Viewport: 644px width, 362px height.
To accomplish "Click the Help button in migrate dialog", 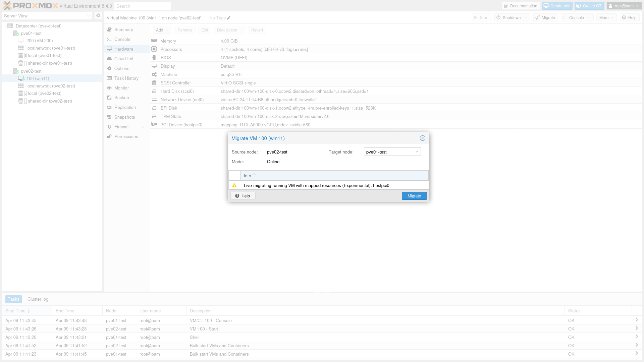I will 243,196.
